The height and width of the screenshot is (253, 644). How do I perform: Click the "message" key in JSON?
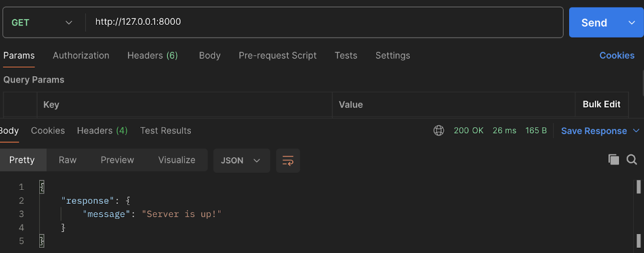coord(106,214)
